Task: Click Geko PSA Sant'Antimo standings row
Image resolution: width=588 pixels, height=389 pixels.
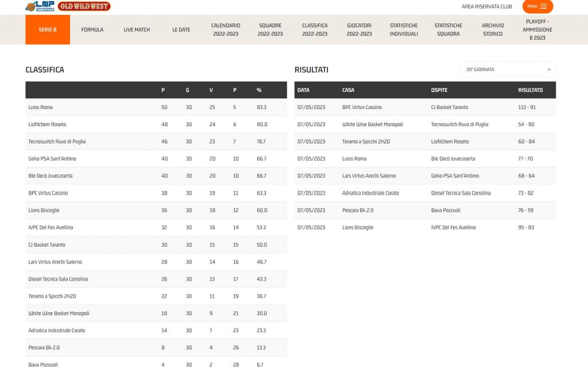Action: tap(156, 159)
